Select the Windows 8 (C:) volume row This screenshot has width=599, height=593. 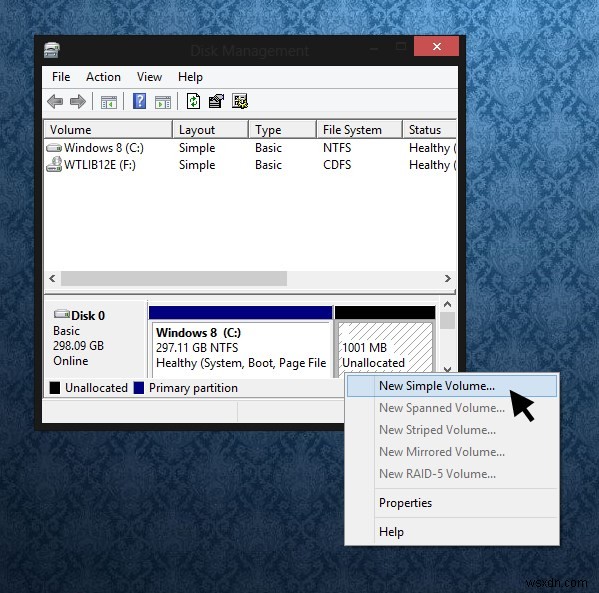pyautogui.click(x=251, y=147)
